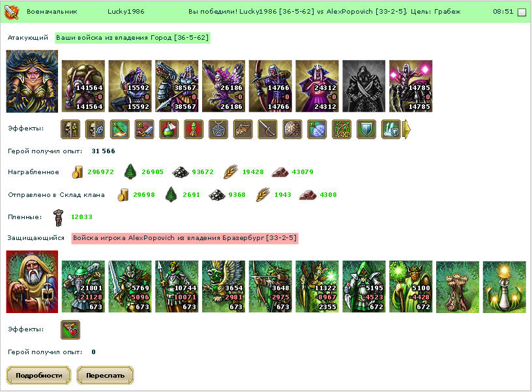Image resolution: width=532 pixels, height=392 pixels.
Task: Click the Переслать forward button
Action: coord(105,376)
